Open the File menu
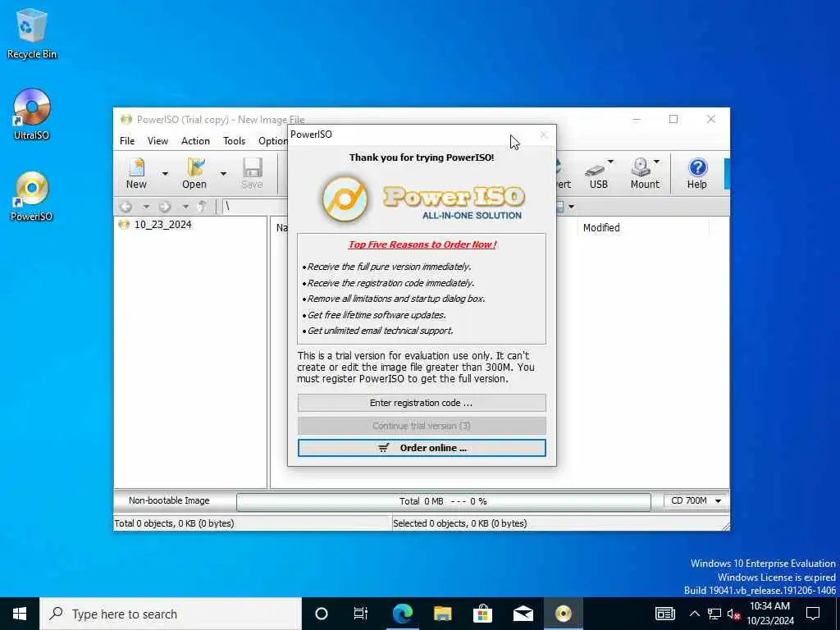Screen dimensions: 840x630 coord(127,141)
